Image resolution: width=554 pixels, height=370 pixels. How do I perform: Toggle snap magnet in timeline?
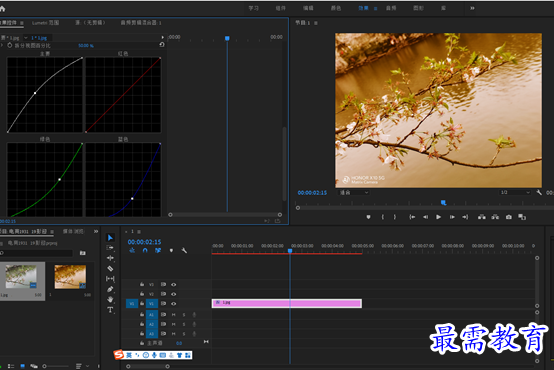[x=145, y=250]
